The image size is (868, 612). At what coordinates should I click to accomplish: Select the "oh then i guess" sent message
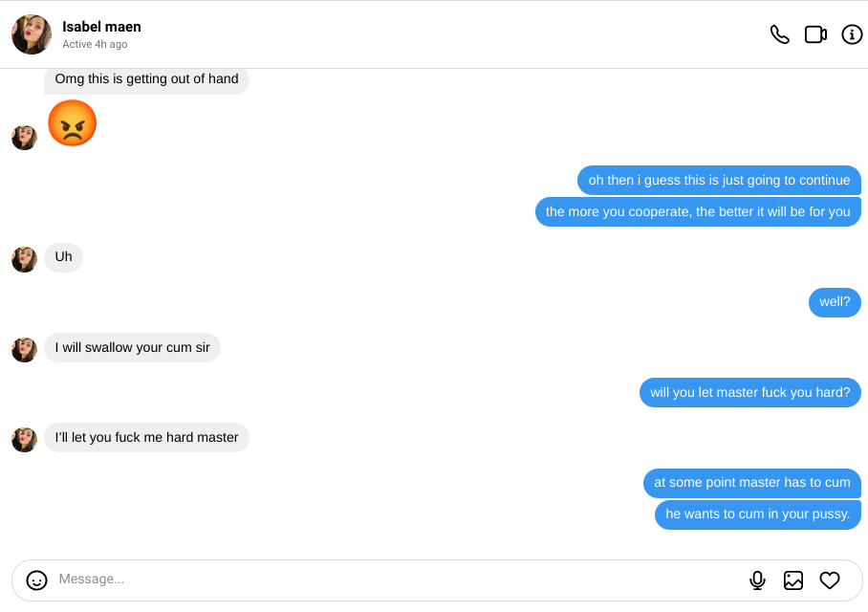tap(719, 181)
